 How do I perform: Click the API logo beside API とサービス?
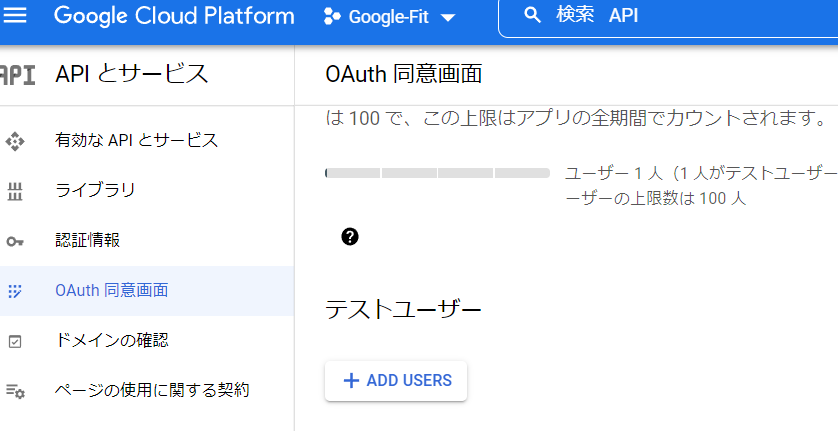[x=17, y=74]
